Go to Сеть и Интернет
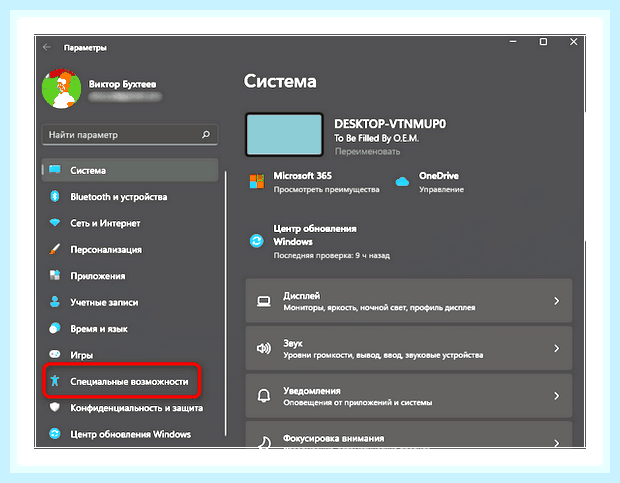 click(105, 223)
